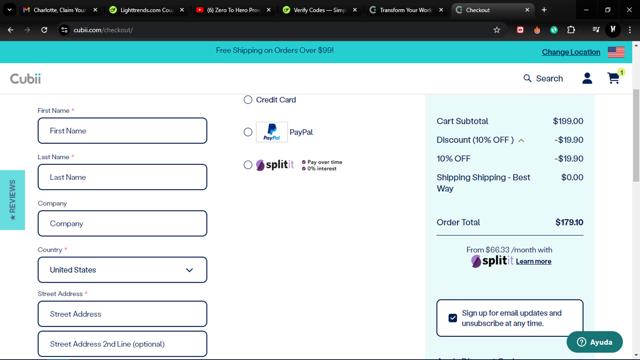Go back to the previous page
640x360 pixels.
(11, 30)
